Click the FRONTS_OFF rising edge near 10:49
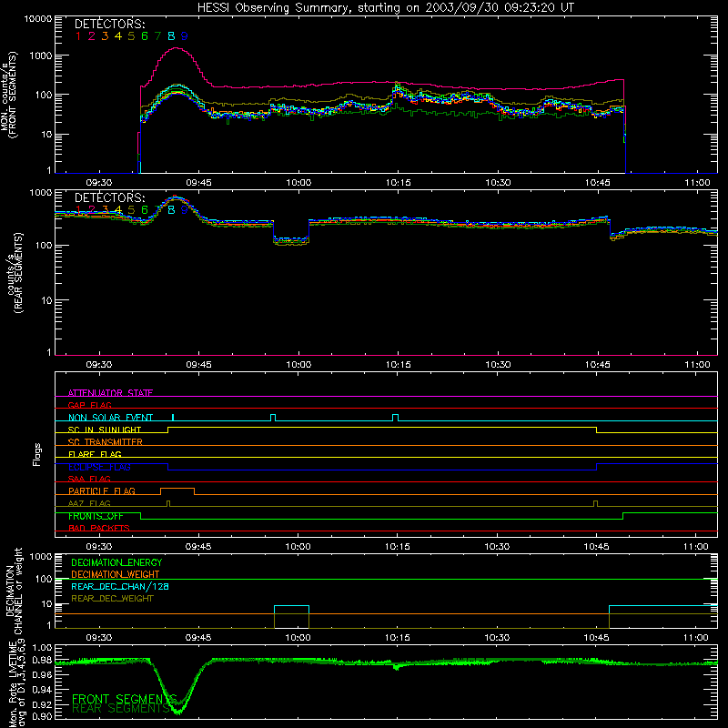 point(622,516)
